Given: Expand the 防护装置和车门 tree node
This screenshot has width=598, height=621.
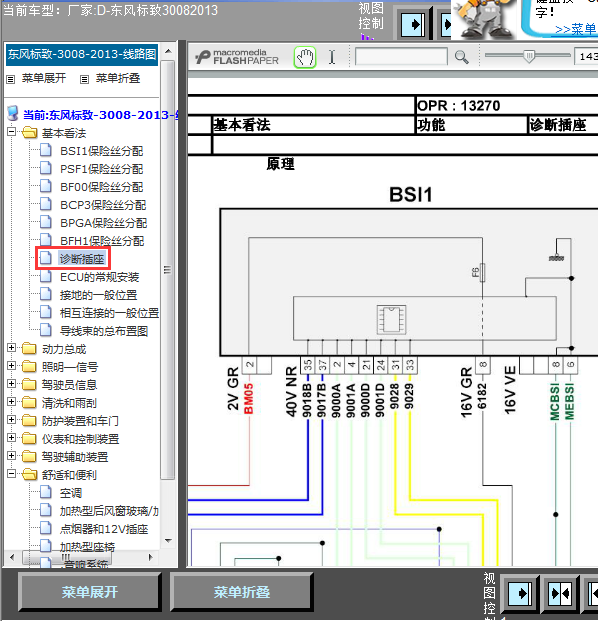Looking at the screenshot, I should click(x=11, y=419).
